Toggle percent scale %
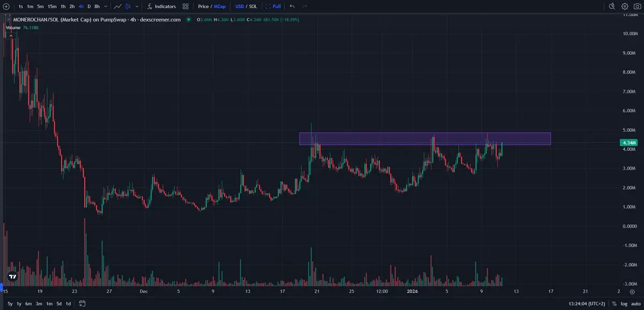Image resolution: width=644 pixels, height=310 pixels. 614,304
